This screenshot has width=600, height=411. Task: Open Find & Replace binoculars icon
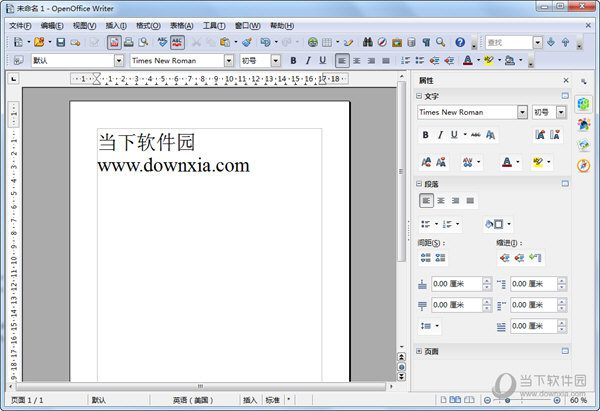tap(368, 42)
